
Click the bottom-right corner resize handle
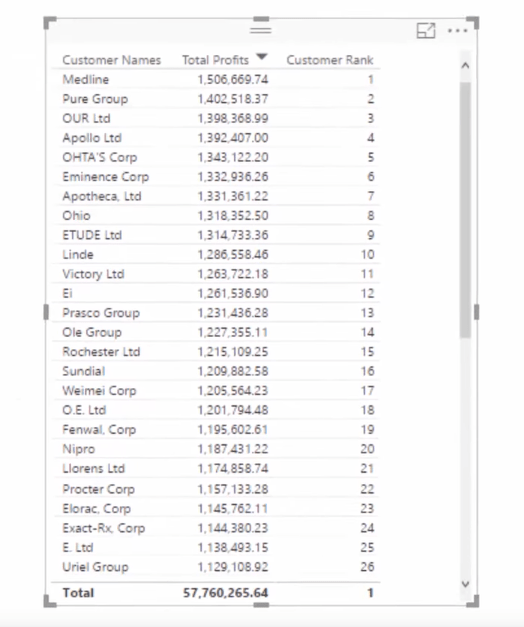(x=473, y=601)
